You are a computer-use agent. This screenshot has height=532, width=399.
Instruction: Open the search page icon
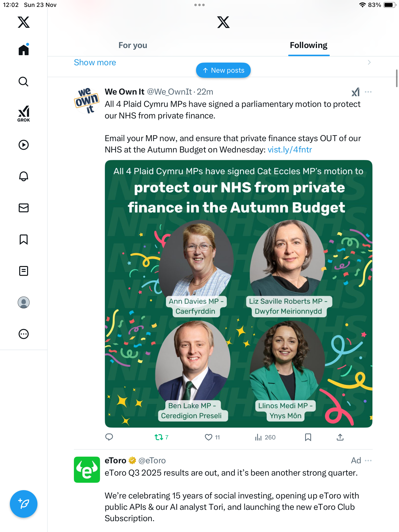point(24,82)
